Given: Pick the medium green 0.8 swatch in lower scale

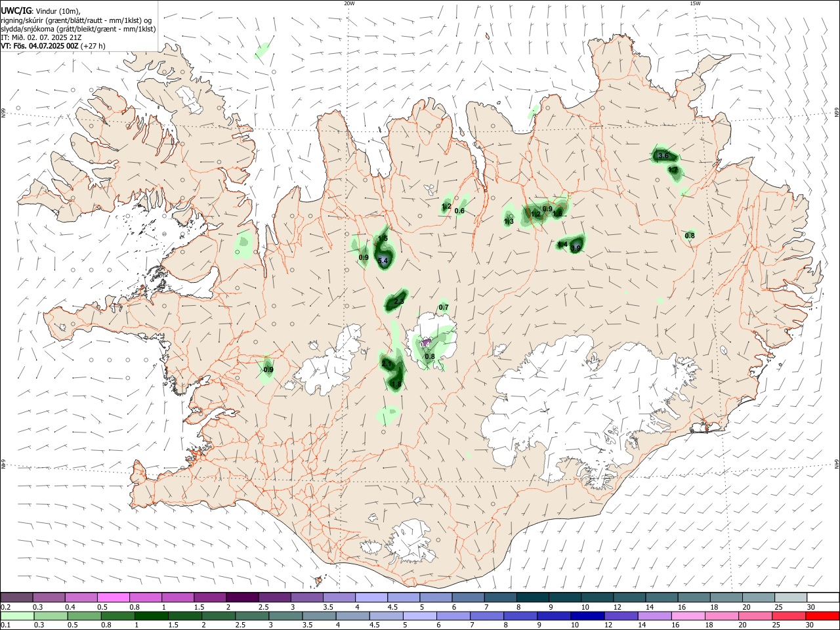Looking at the screenshot, I should pyautogui.click(x=119, y=616).
